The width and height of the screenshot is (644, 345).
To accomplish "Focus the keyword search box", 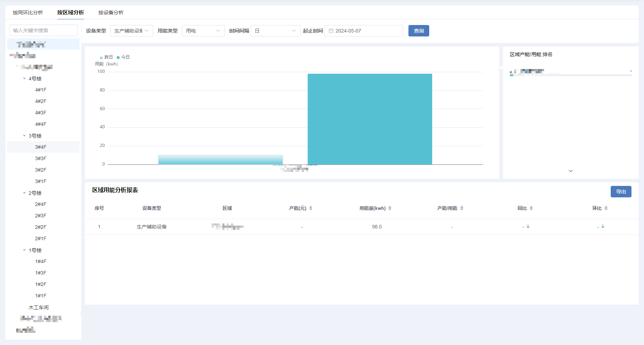I will click(x=43, y=30).
